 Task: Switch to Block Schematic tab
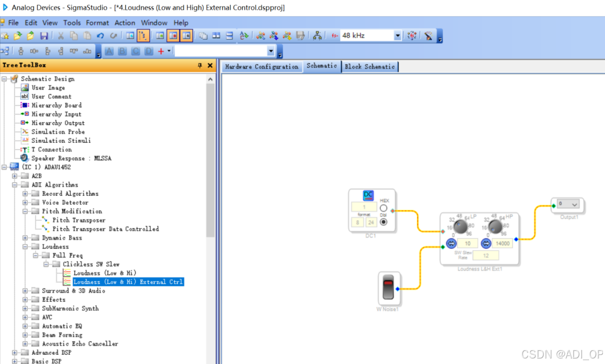370,67
